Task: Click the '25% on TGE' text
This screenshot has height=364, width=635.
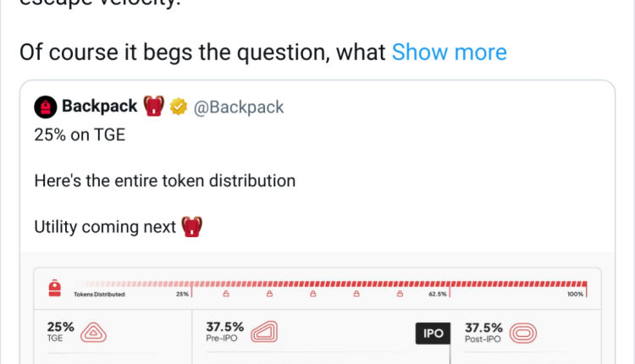Action: 80,135
